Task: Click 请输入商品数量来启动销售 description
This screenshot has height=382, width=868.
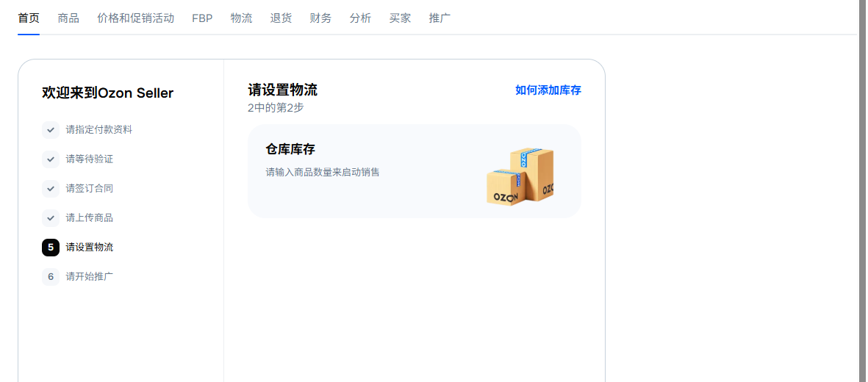Action: click(323, 172)
